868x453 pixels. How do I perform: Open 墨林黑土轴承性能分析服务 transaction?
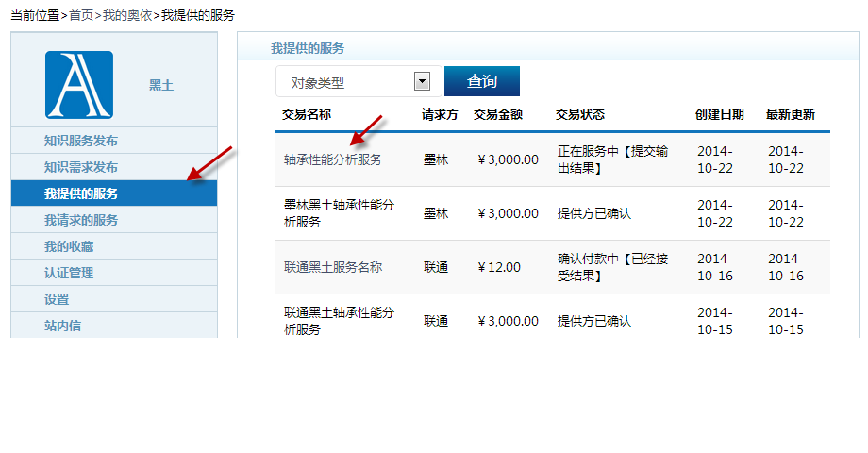(339, 213)
